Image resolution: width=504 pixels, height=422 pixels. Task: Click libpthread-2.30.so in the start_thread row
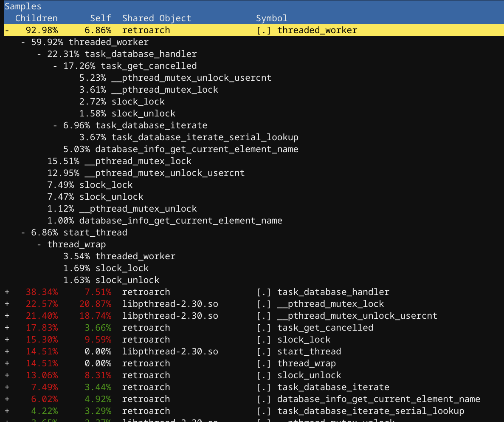tap(170, 351)
